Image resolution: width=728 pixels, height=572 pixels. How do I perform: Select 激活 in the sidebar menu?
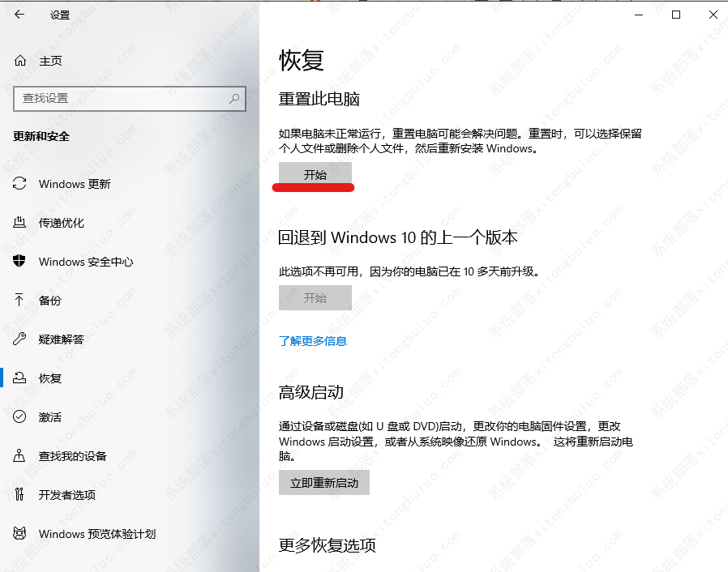click(x=50, y=417)
